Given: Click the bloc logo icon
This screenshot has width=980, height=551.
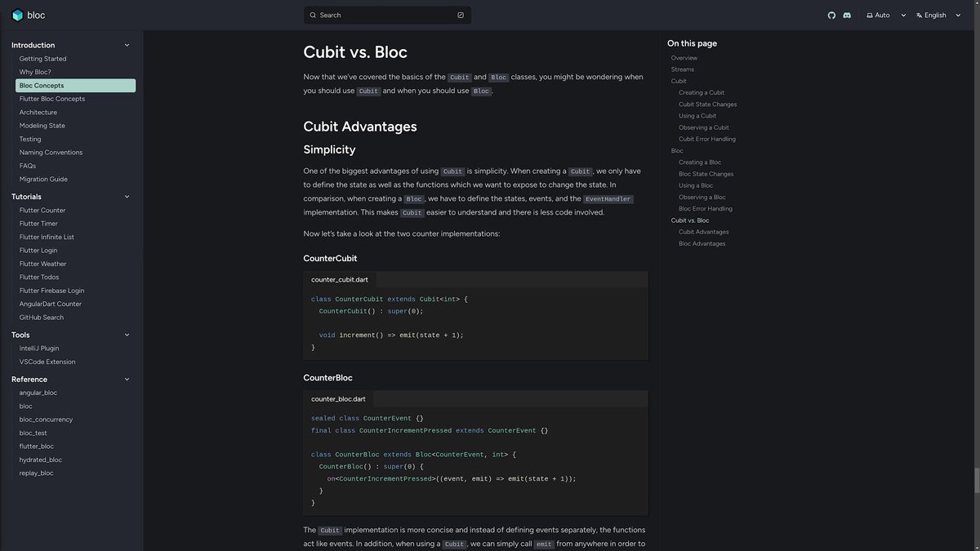Looking at the screenshot, I should click(17, 15).
